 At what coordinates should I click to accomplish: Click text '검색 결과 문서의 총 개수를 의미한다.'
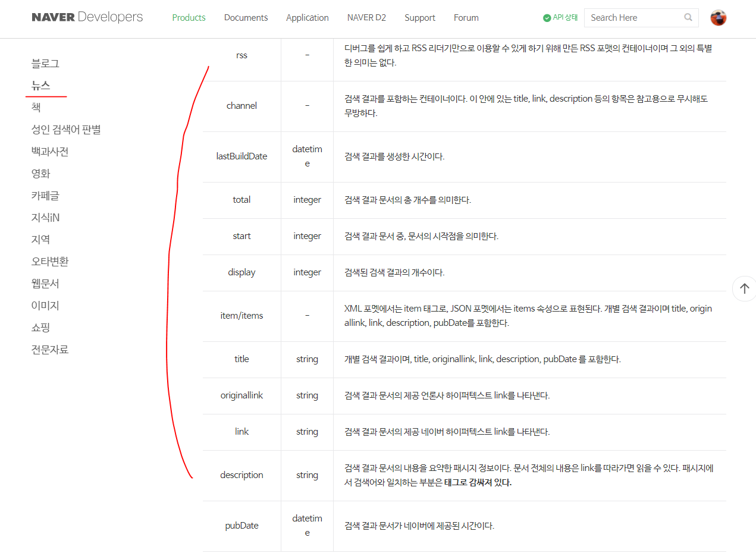tap(407, 200)
